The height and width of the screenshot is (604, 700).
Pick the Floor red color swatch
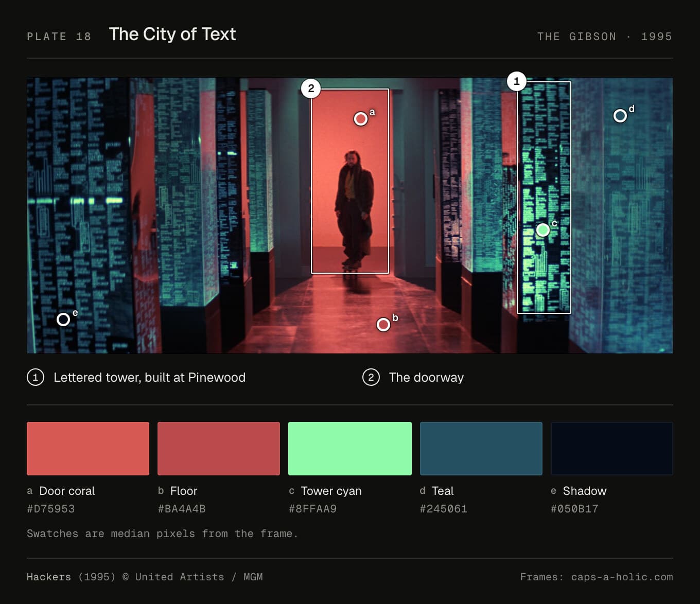[x=219, y=449]
